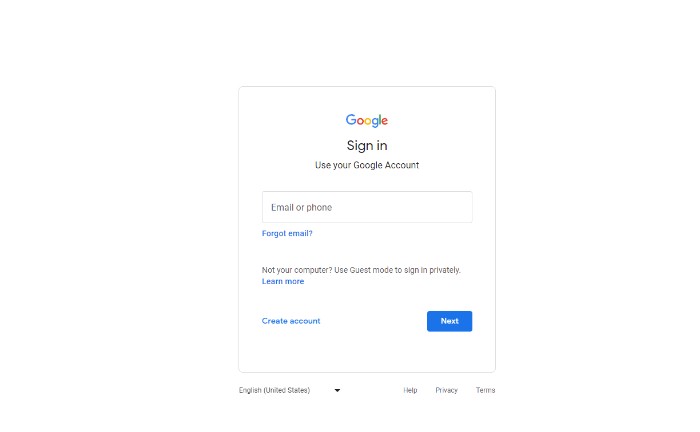Follow the Learn more link

(283, 282)
